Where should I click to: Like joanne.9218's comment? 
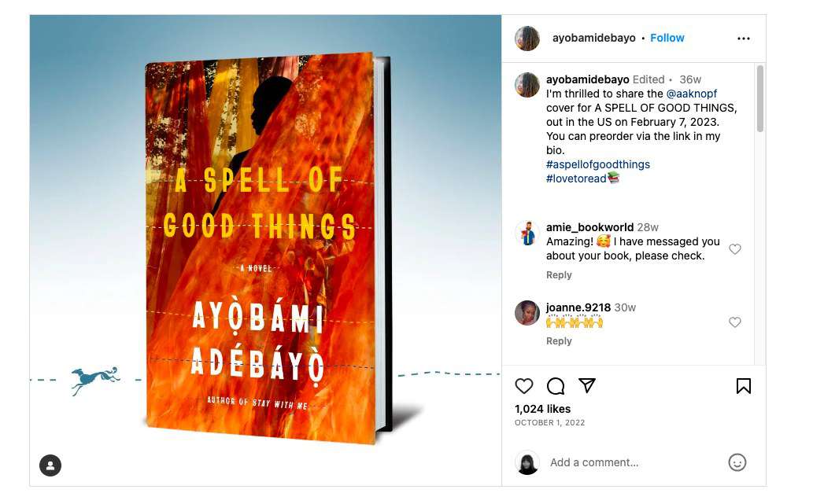point(735,322)
